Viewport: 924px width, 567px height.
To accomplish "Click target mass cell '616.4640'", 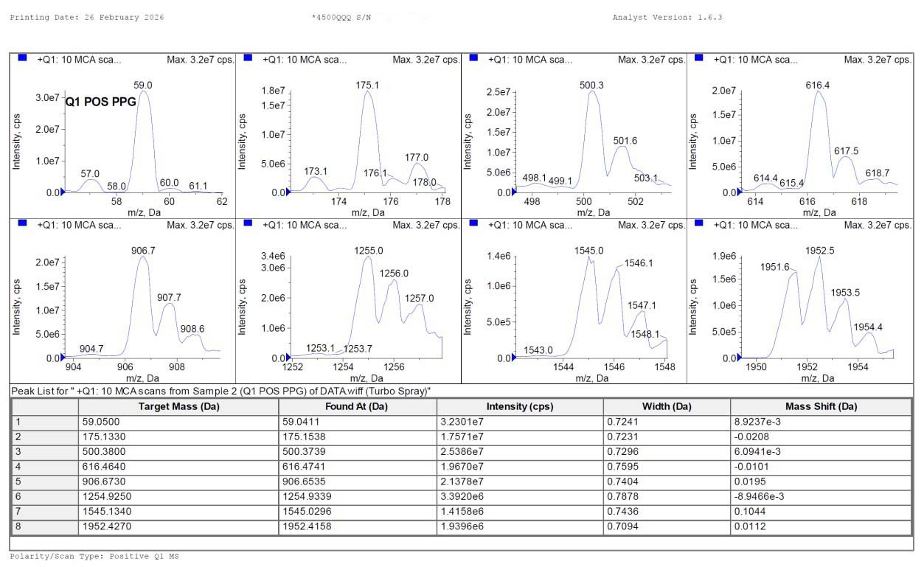I will pyautogui.click(x=179, y=467).
